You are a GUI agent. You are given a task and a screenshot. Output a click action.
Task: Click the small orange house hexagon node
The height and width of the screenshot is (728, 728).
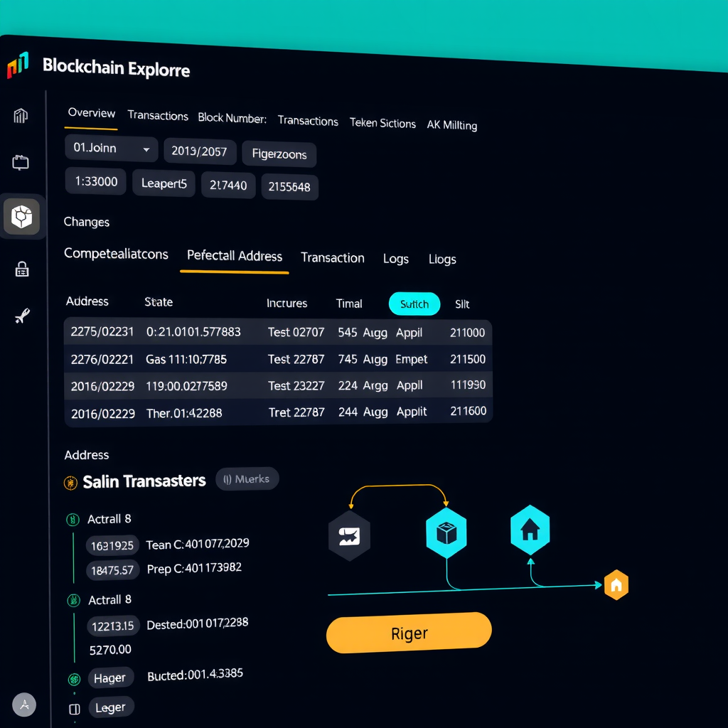click(616, 585)
